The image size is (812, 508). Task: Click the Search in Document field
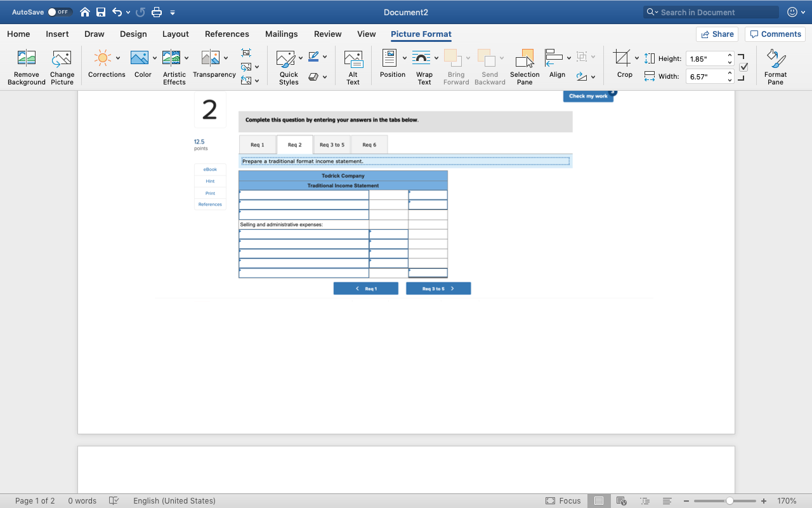point(710,11)
